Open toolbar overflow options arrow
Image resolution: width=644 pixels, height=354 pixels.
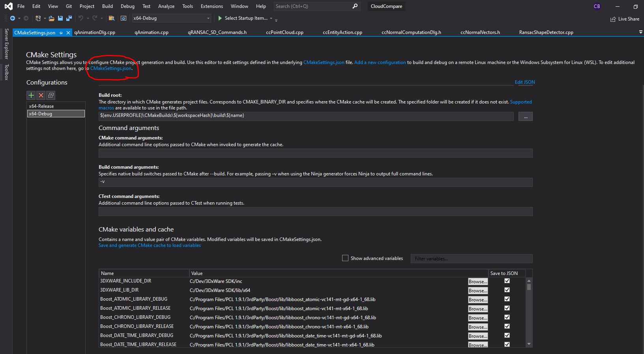(276, 19)
